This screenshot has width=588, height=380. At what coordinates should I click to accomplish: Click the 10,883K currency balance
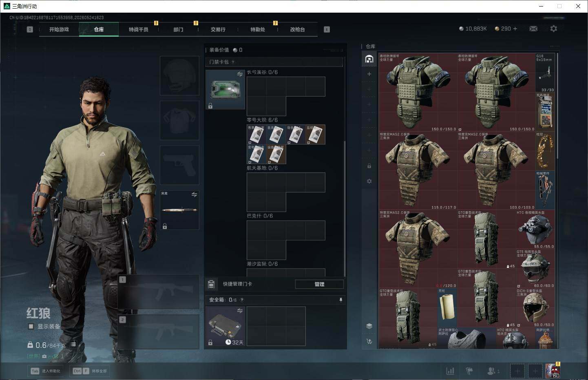[x=473, y=29]
